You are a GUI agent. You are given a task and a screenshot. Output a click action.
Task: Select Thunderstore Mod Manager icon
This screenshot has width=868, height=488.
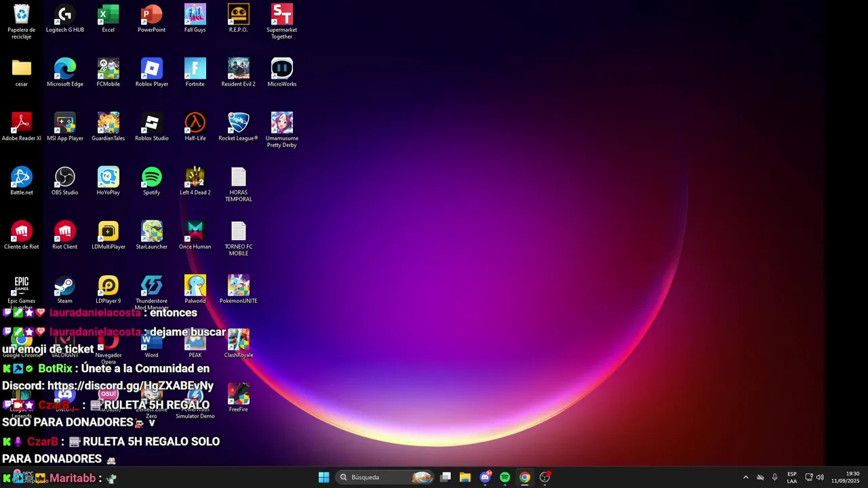click(x=152, y=293)
